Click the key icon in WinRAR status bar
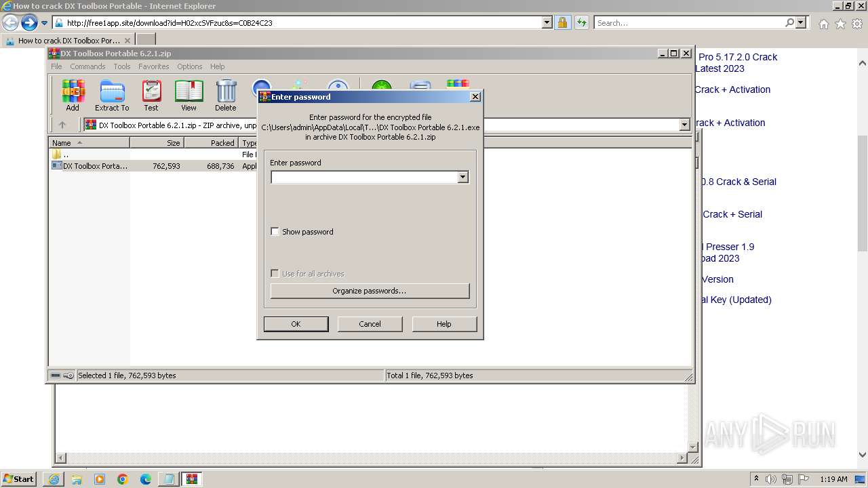The height and width of the screenshot is (488, 868). click(68, 375)
